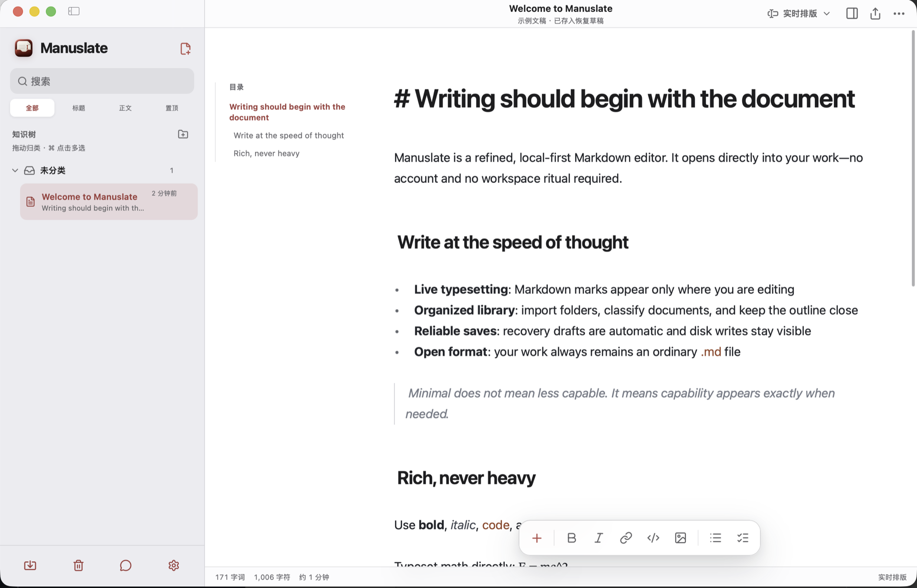Insert a link from the toolbar
The image size is (917, 588).
[x=626, y=538]
